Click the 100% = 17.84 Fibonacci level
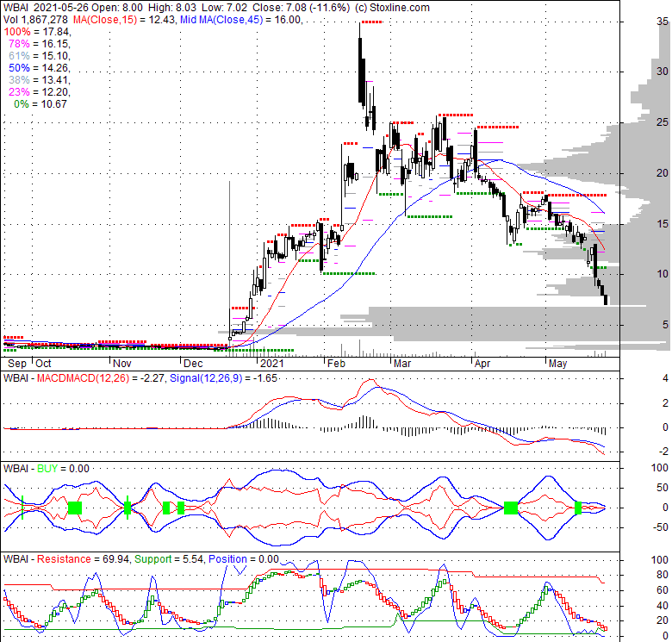This screenshot has width=672, height=642. click(x=37, y=32)
